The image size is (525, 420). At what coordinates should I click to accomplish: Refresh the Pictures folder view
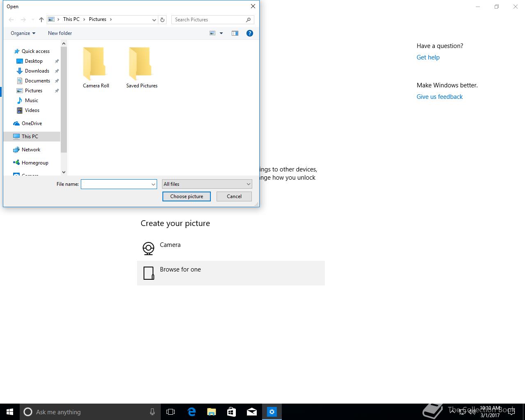point(162,20)
